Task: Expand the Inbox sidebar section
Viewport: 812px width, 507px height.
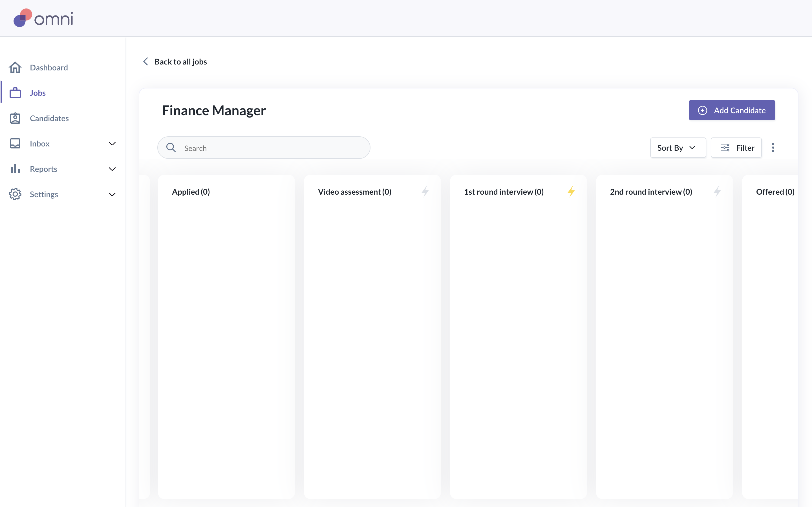Action: [x=112, y=144]
